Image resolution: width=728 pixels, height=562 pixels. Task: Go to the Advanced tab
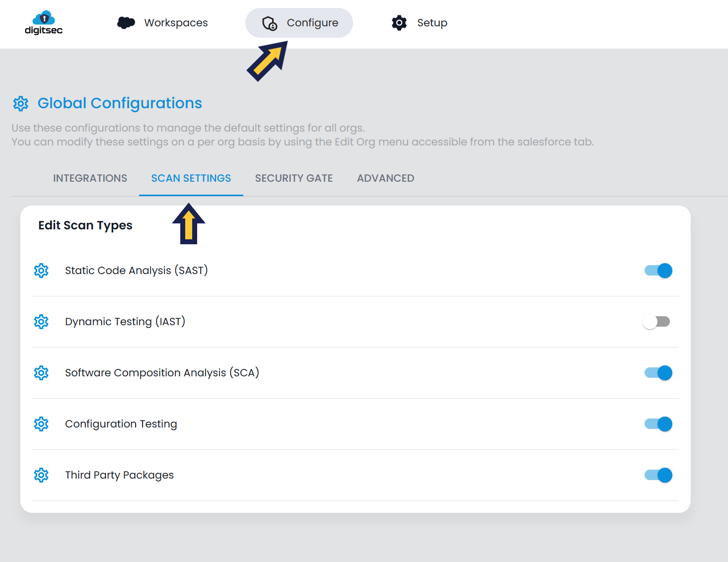(385, 178)
